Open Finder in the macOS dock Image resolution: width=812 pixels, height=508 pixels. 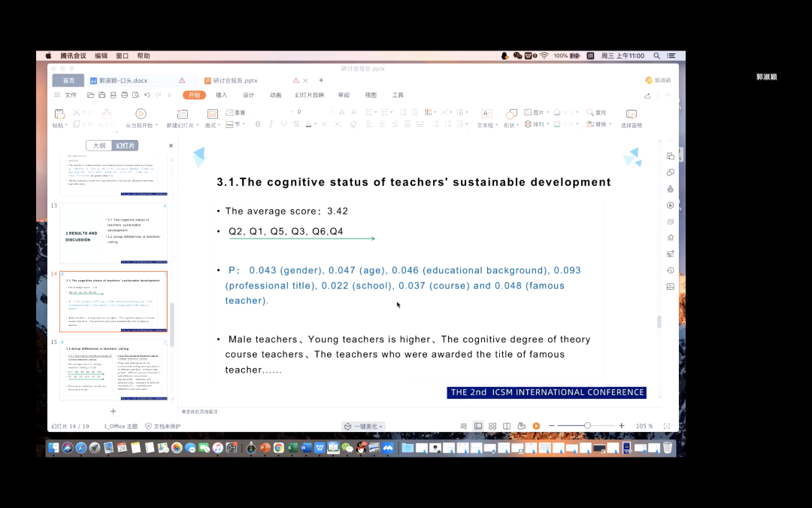click(x=54, y=447)
